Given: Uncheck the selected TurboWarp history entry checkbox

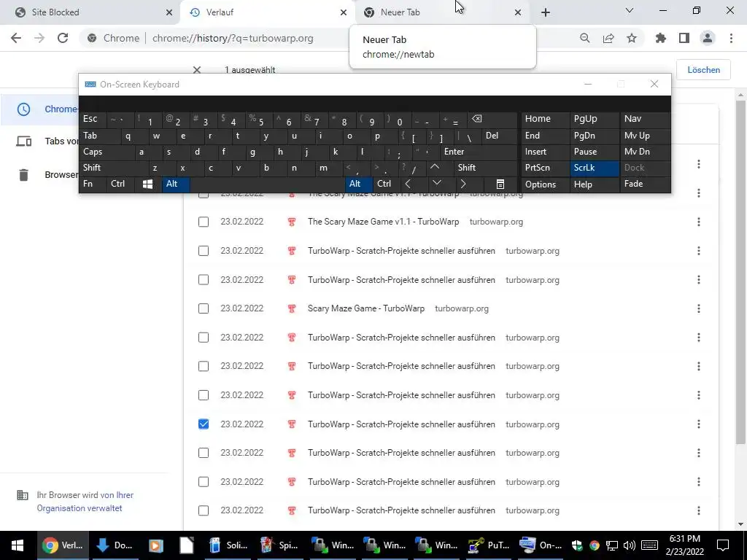Looking at the screenshot, I should [x=204, y=424].
